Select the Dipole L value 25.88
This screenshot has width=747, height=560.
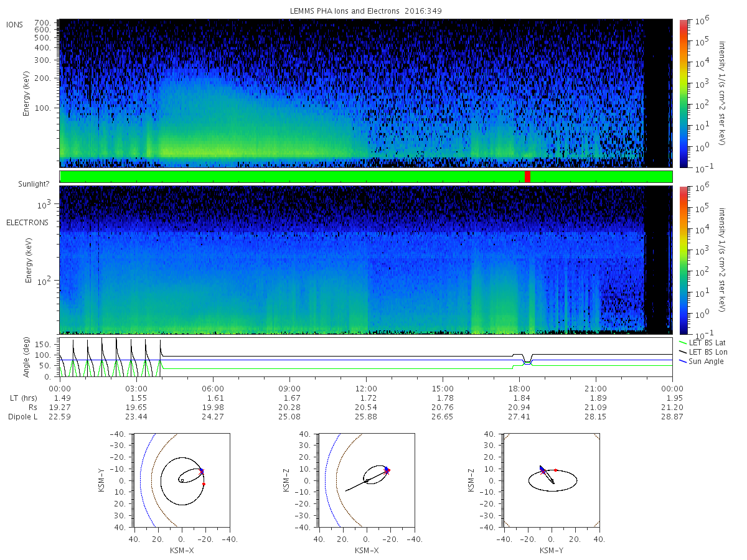click(x=366, y=416)
